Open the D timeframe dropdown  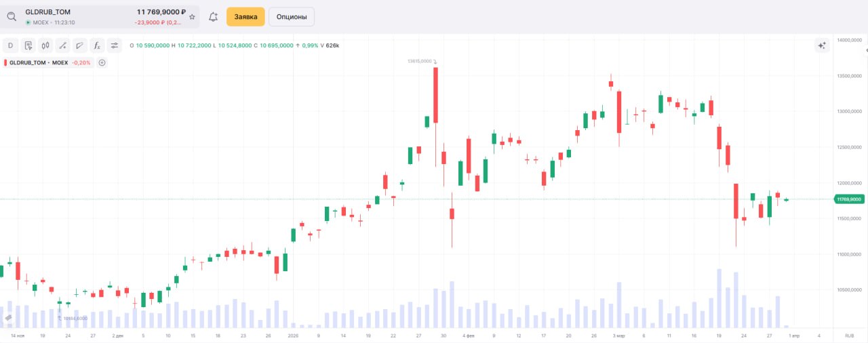pos(11,45)
